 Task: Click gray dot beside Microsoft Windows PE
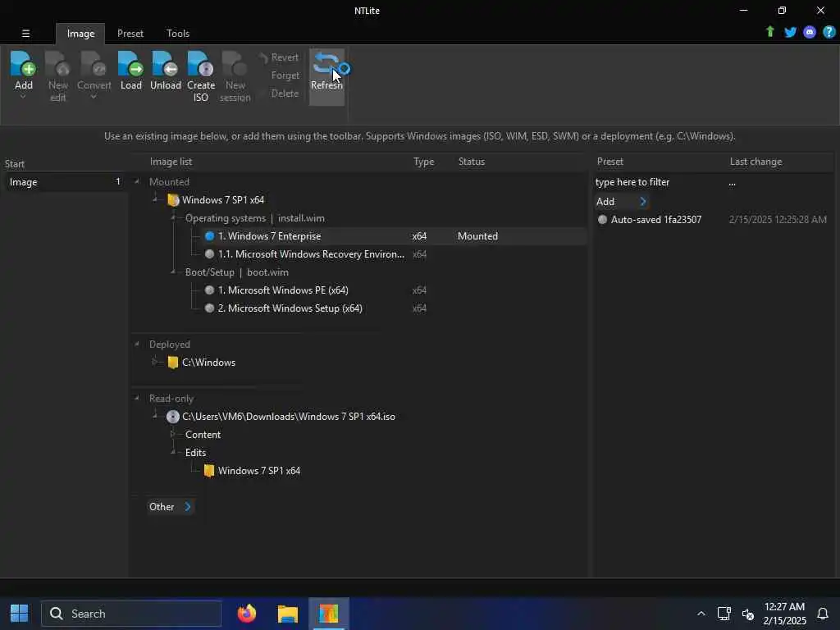(x=209, y=290)
